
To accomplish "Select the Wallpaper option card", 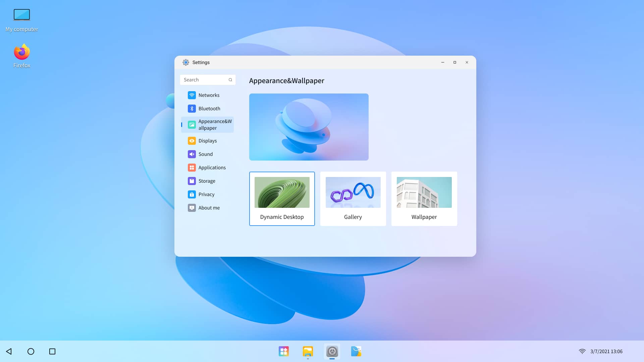I will coord(424,199).
